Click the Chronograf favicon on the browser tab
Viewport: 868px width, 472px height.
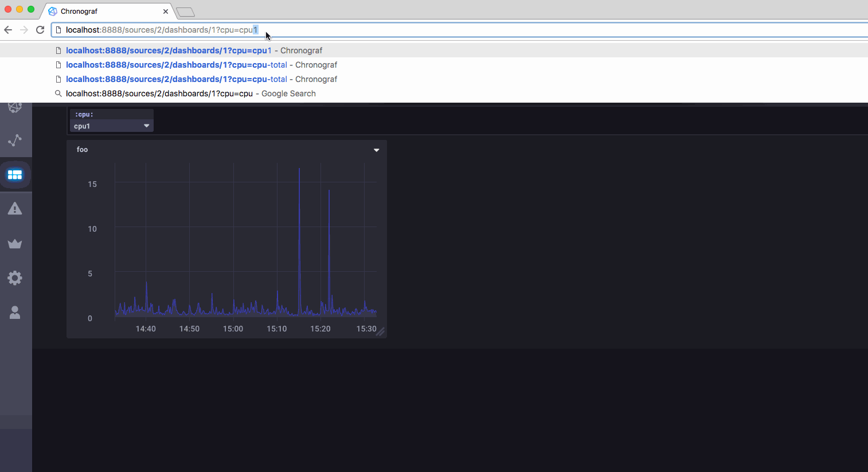[x=52, y=11]
